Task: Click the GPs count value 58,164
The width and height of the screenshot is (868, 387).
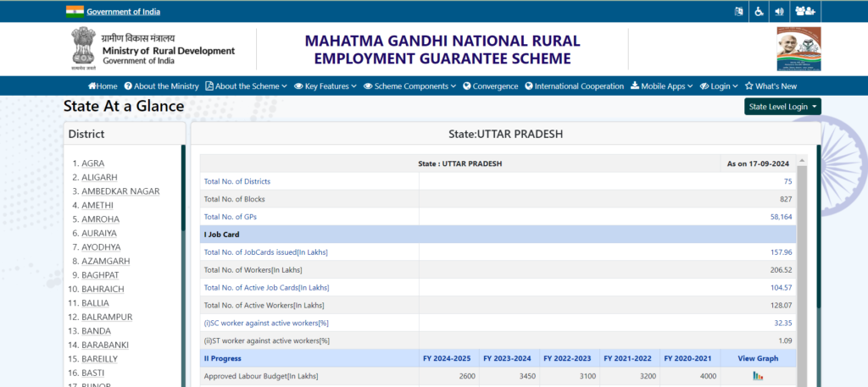Action: [x=781, y=217]
